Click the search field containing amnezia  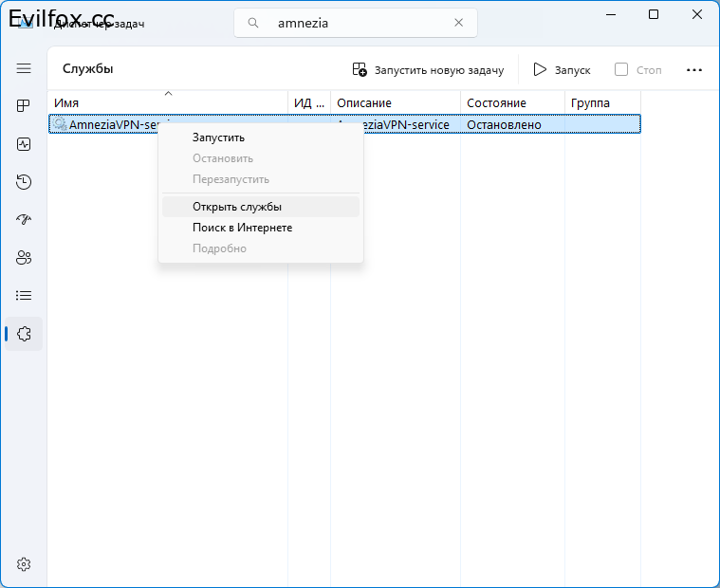click(360, 24)
